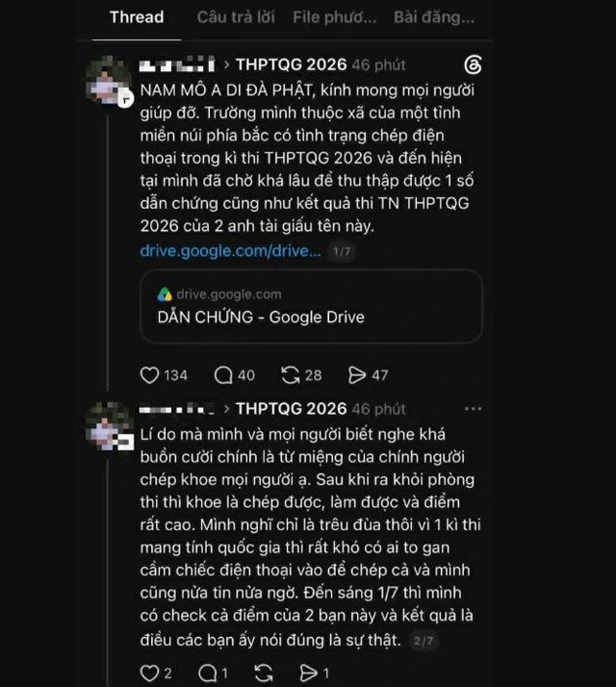616x687 pixels.
Task: Open the DẪN CHỨNG - Google Drive preview card
Action: [x=311, y=306]
